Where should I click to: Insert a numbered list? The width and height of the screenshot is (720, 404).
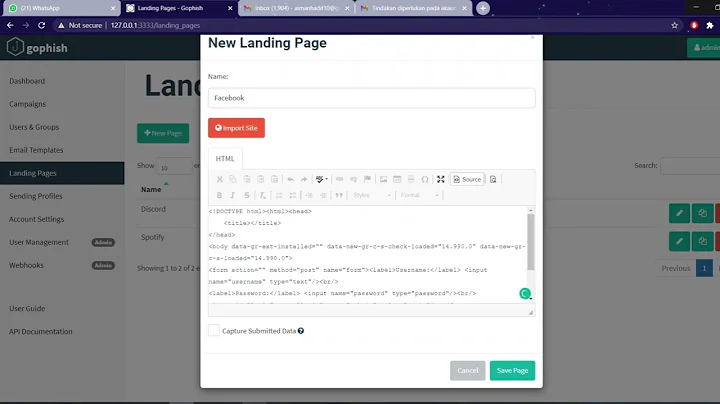(x=279, y=196)
